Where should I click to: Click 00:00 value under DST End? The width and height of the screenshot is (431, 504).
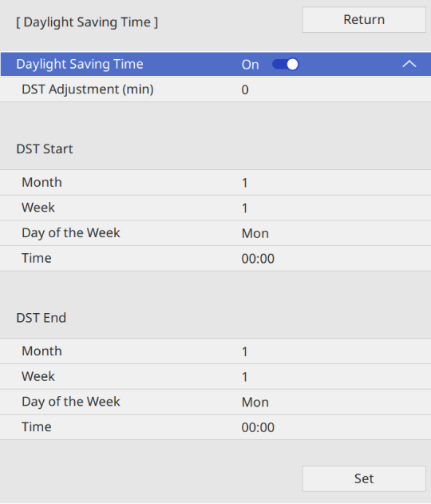click(258, 427)
